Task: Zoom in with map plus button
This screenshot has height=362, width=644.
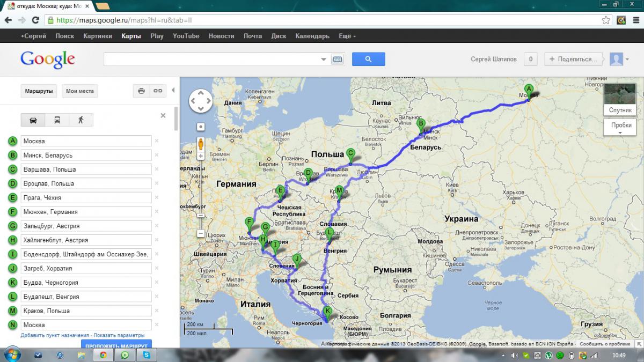Action: pyautogui.click(x=201, y=156)
